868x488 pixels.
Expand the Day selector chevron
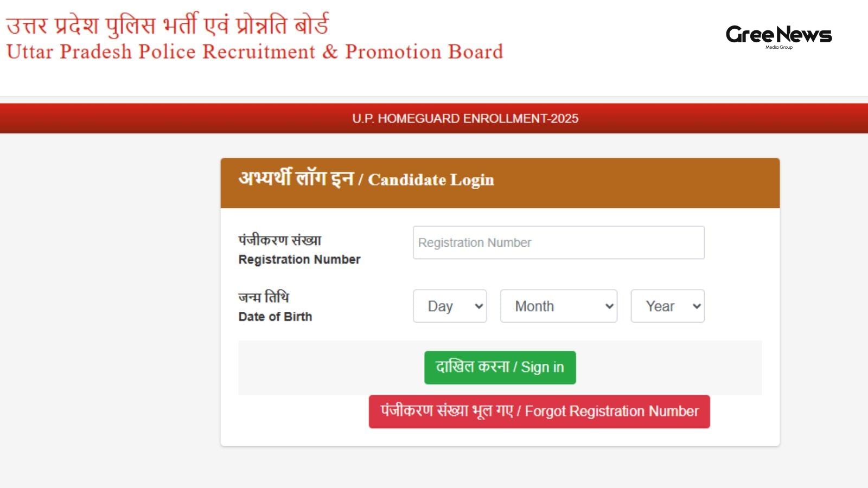tap(477, 306)
